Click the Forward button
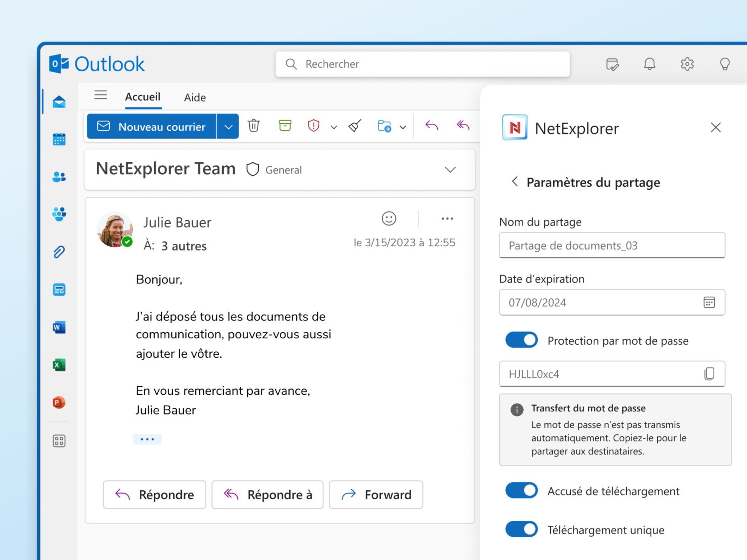Screen dimensions: 747x560 point(376,495)
